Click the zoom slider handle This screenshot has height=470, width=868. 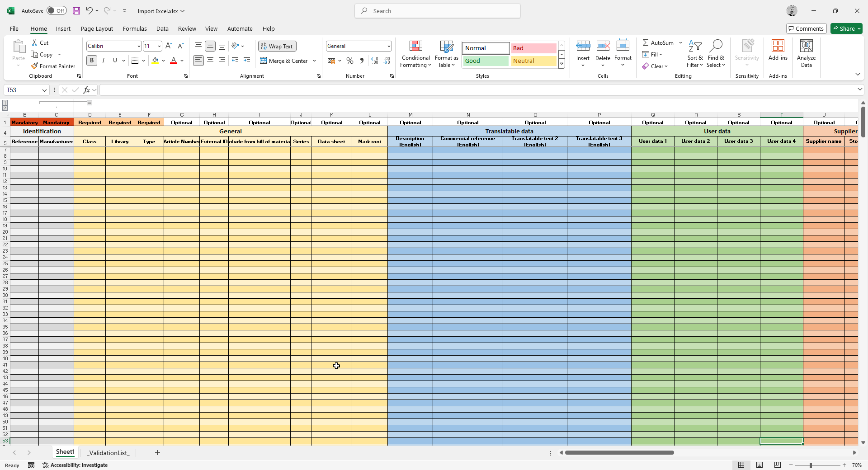[x=811, y=465]
